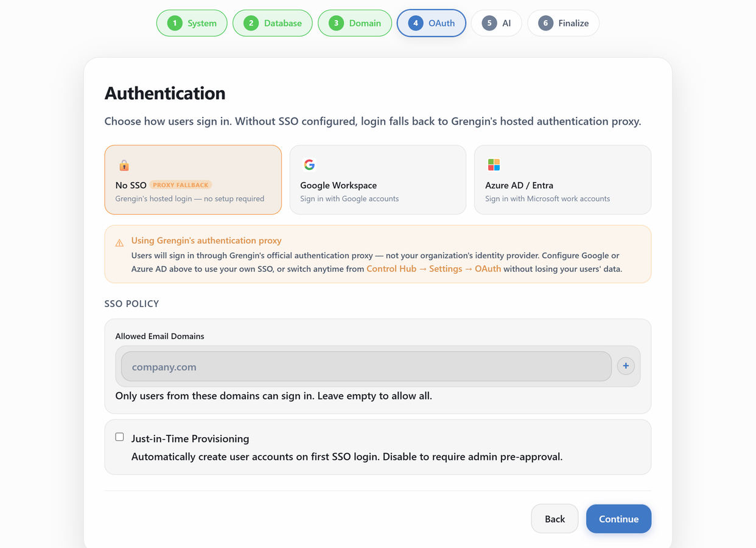This screenshot has height=548, width=756.
Task: Click the step 6 number badge
Action: 545,23
